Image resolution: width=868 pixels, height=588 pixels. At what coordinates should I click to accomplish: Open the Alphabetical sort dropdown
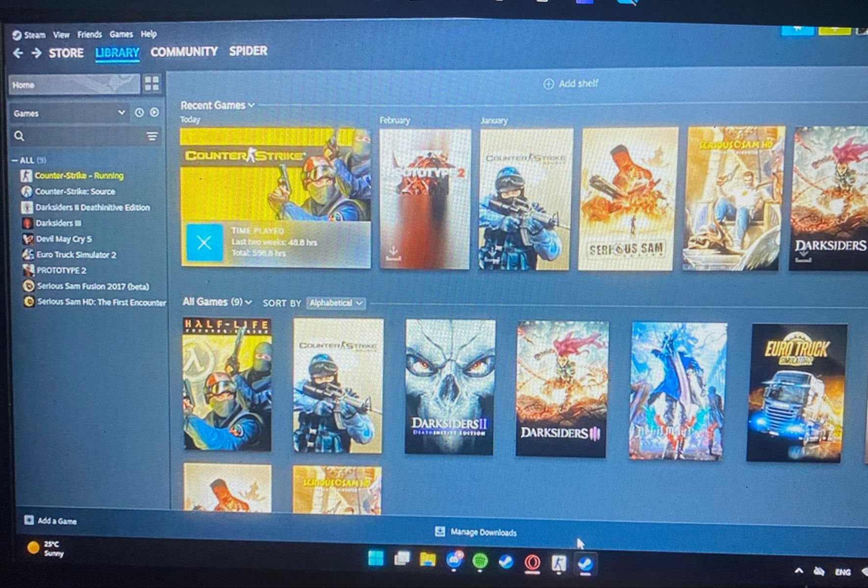(x=336, y=303)
